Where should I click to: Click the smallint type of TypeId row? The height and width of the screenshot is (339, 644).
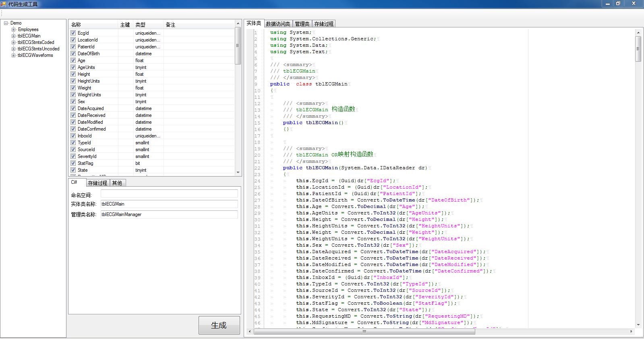click(142, 143)
